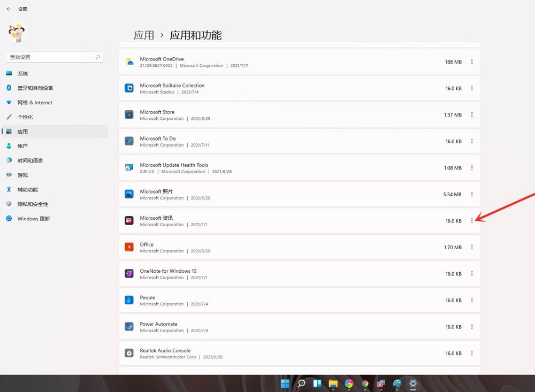Click the back arrow at top left
The width and height of the screenshot is (535, 392).
8,9
